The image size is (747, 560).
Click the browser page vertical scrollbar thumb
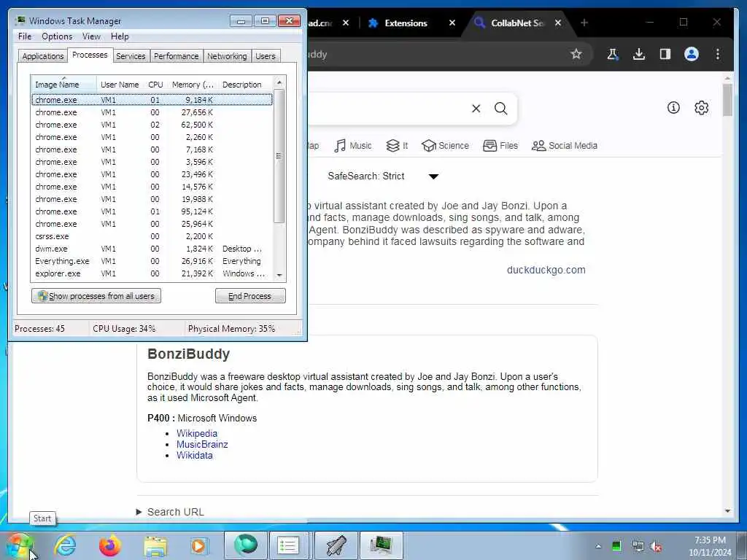727,100
